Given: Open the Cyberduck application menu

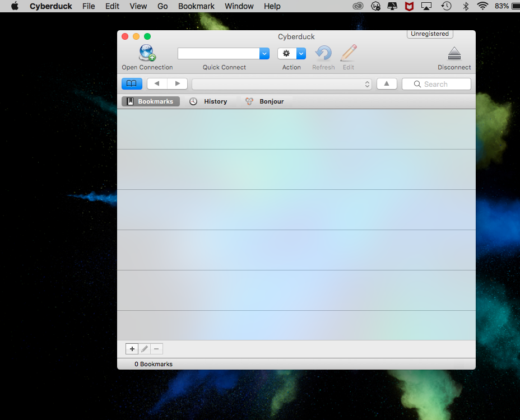Looking at the screenshot, I should (x=51, y=6).
